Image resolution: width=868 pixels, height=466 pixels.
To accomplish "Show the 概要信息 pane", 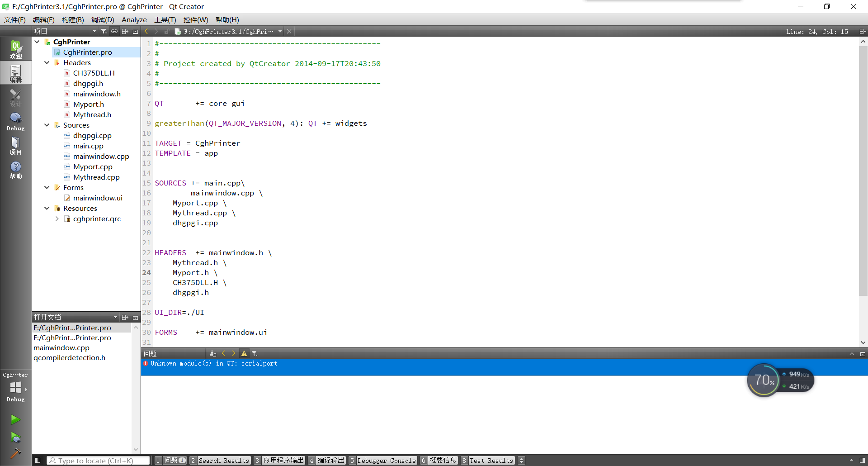I will pos(439,461).
